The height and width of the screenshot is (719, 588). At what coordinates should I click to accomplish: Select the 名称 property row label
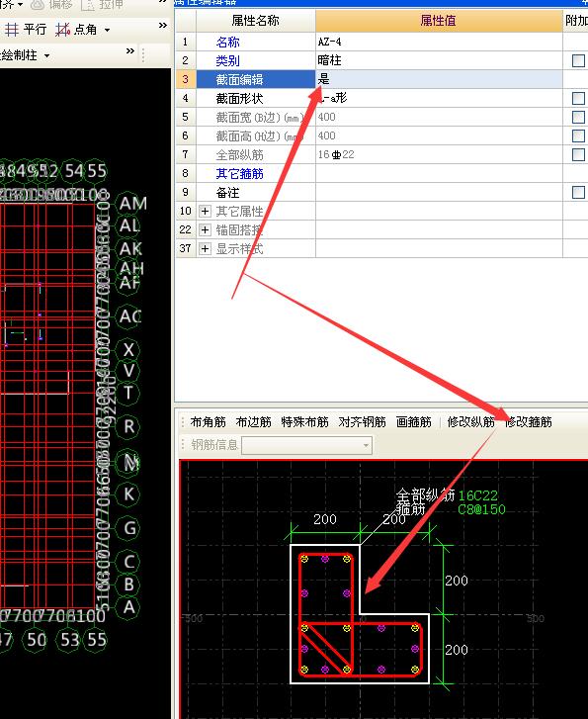(x=227, y=43)
